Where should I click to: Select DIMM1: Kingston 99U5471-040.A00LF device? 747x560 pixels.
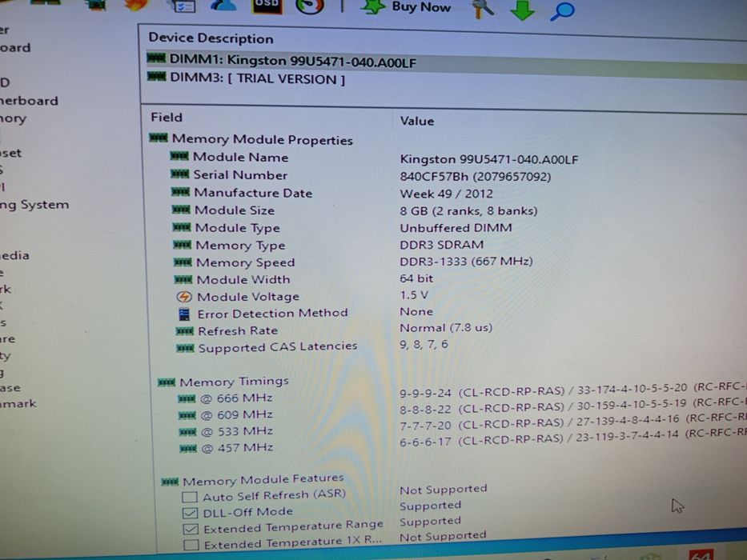293,61
